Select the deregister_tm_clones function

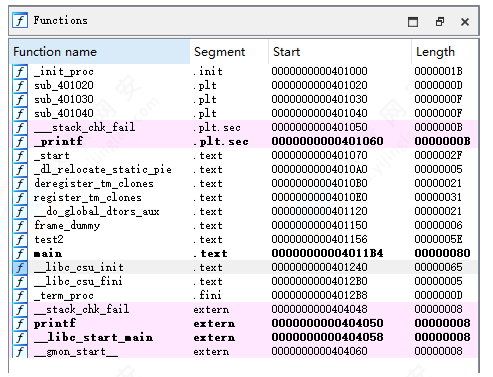click(x=244, y=183)
